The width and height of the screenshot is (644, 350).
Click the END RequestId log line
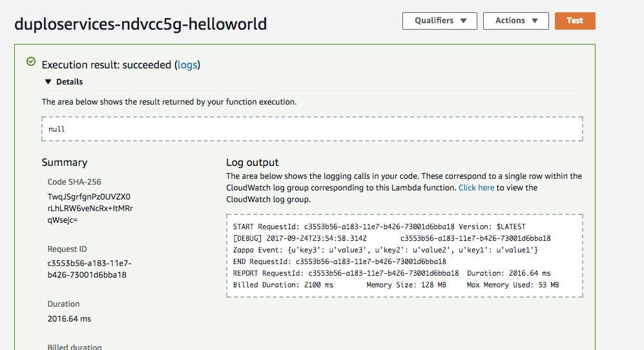tap(339, 262)
